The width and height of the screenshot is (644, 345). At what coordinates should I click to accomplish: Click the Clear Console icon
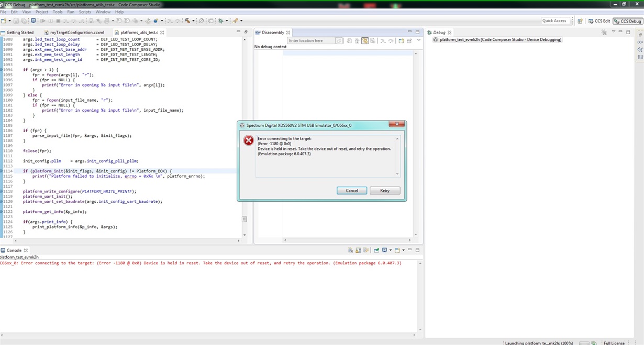[x=350, y=250]
